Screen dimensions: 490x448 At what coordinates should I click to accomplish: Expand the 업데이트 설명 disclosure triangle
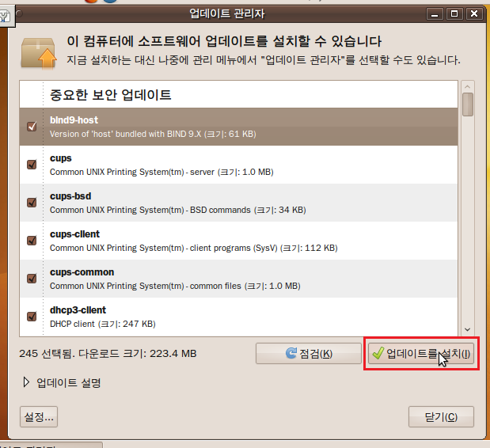[26, 382]
